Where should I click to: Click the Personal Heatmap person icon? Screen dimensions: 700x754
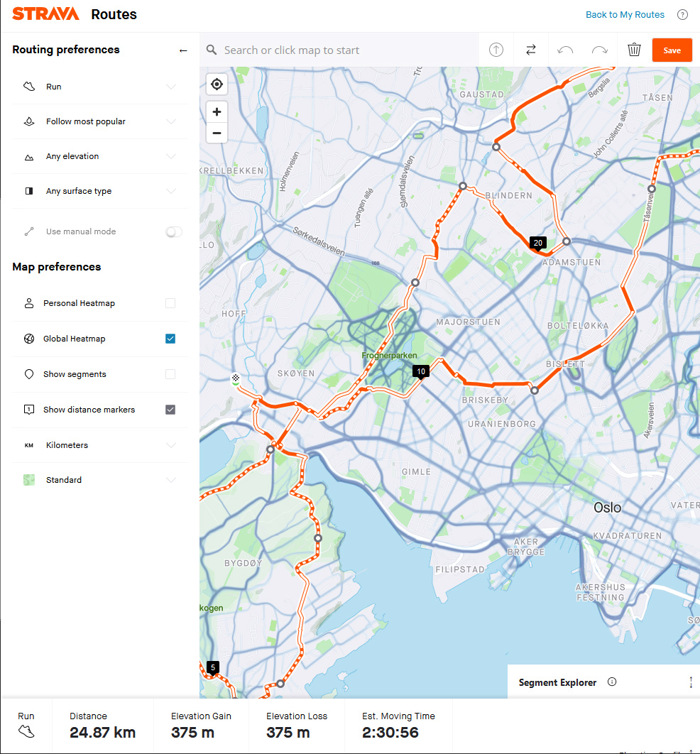click(29, 303)
